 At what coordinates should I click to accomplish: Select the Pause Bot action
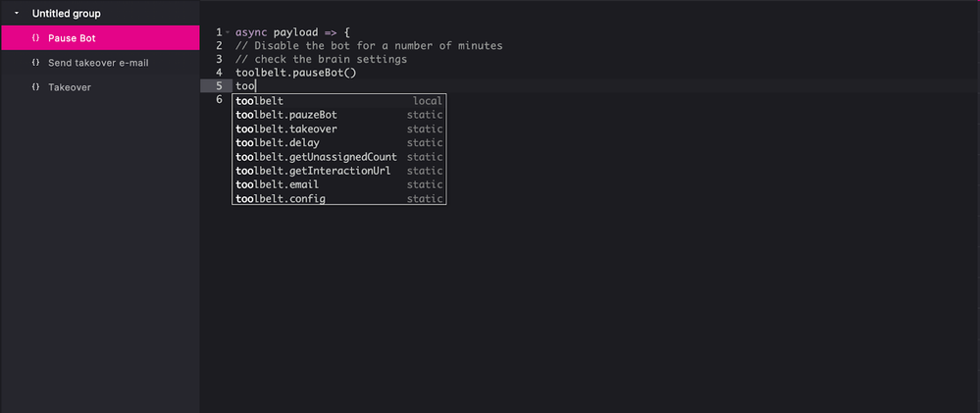tap(100, 38)
